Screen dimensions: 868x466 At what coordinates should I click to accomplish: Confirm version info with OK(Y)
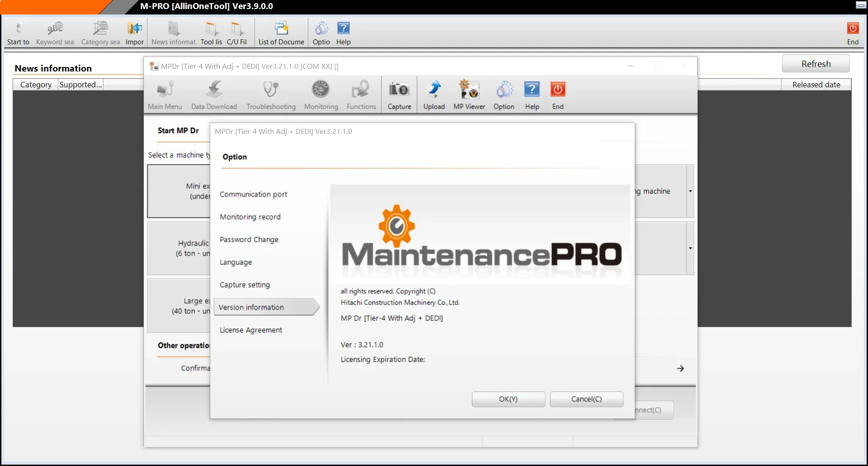(x=508, y=399)
